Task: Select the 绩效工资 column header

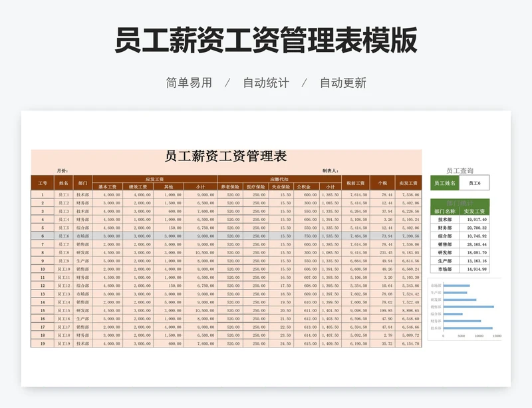Action: point(138,186)
